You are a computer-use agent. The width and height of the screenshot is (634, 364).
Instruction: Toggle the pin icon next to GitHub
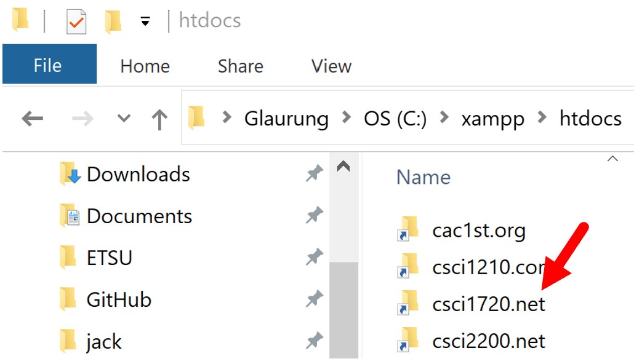(315, 299)
